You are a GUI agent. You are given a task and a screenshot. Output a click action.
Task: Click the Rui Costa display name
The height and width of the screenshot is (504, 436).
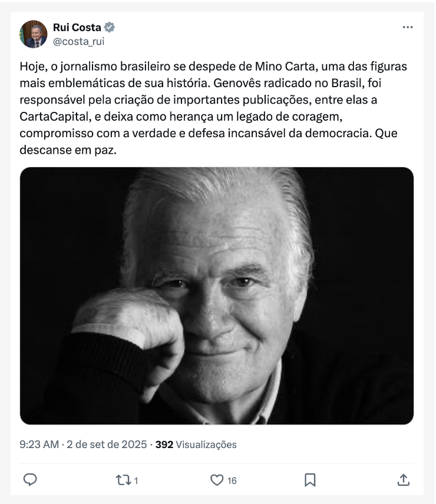tap(77, 27)
